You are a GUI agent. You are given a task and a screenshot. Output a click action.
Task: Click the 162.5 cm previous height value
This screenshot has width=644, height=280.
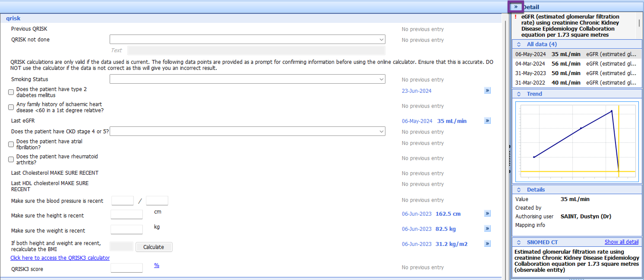point(448,214)
